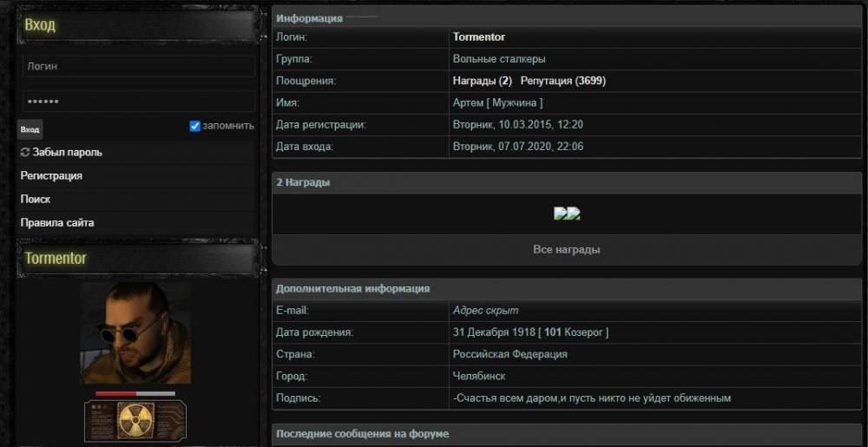Click the Вход login button
Viewport: 868px width, 447px height.
pos(30,129)
